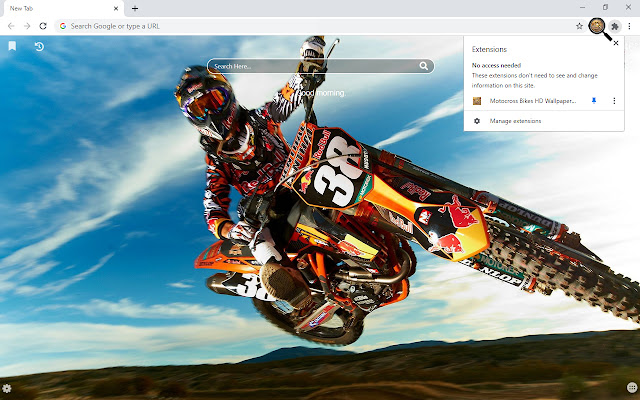Image resolution: width=640 pixels, height=400 pixels.
Task: Bookmark this page with star icon
Action: pyautogui.click(x=579, y=26)
